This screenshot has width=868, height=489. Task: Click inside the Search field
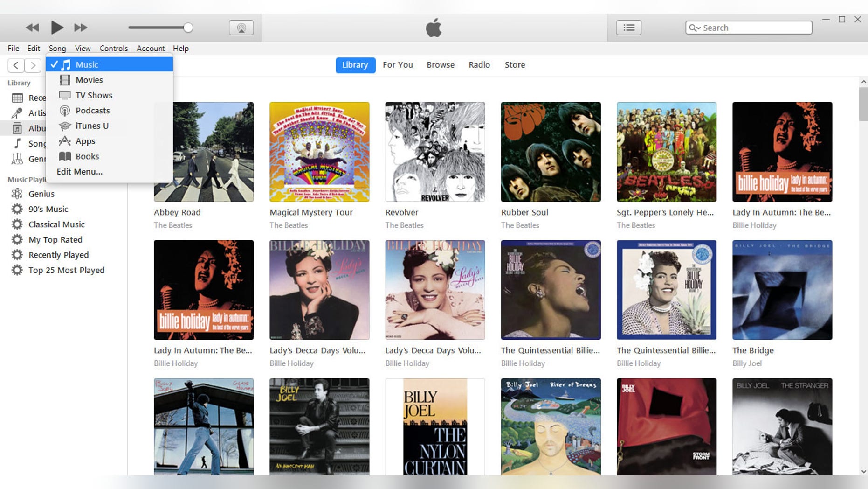coord(749,28)
